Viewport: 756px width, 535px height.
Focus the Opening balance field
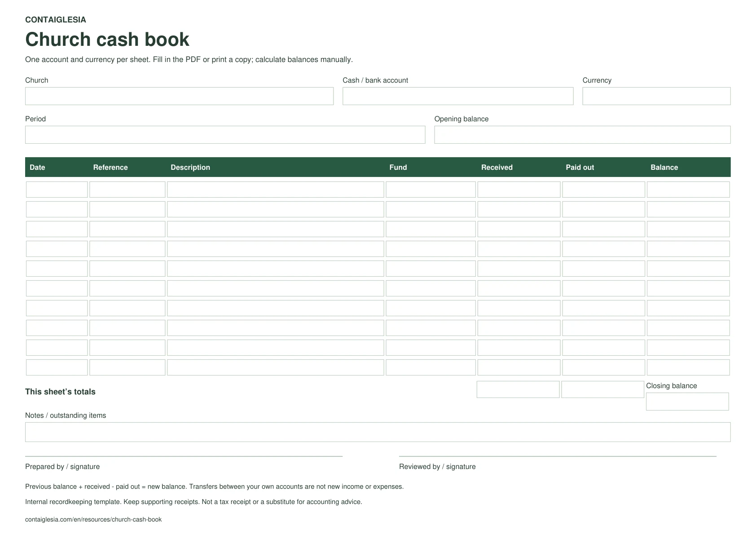[x=582, y=135]
